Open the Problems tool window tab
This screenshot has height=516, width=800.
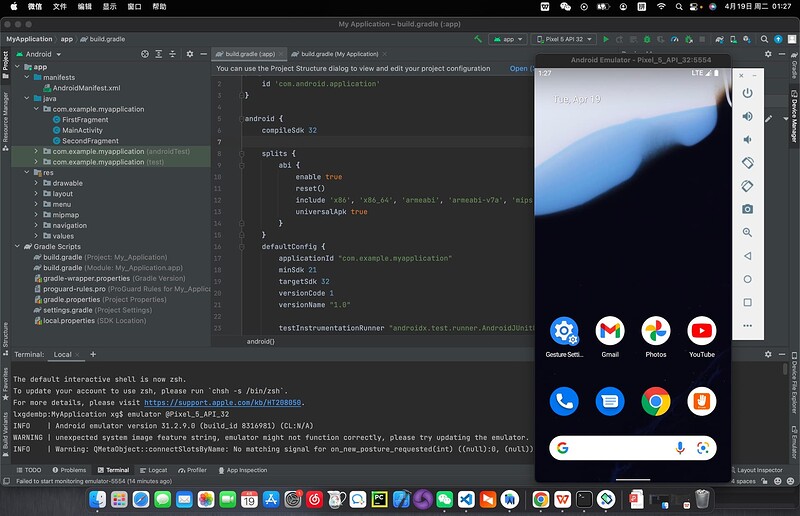click(x=69, y=470)
